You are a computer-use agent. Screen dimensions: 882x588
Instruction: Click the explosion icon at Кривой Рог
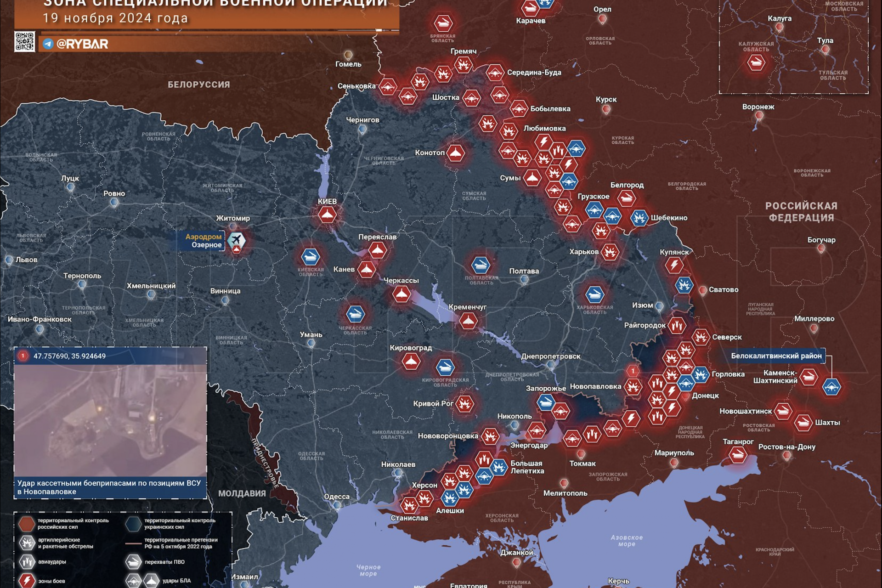pyautogui.click(x=464, y=404)
